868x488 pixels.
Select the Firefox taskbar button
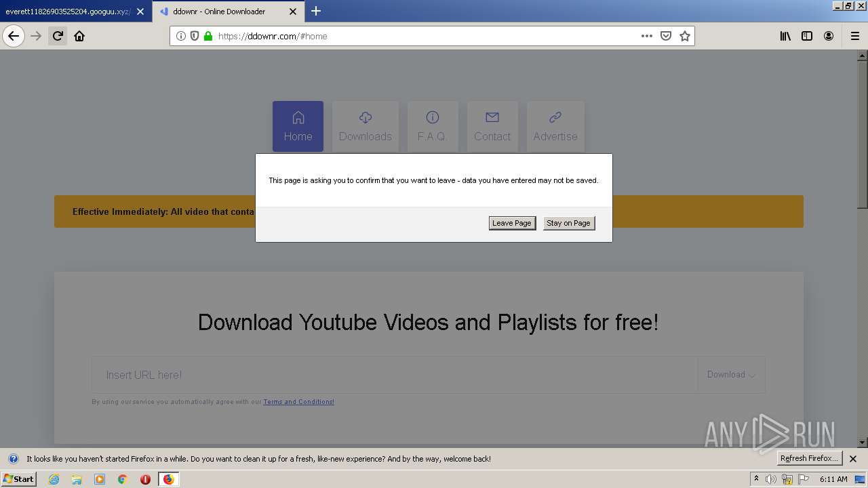tap(168, 479)
